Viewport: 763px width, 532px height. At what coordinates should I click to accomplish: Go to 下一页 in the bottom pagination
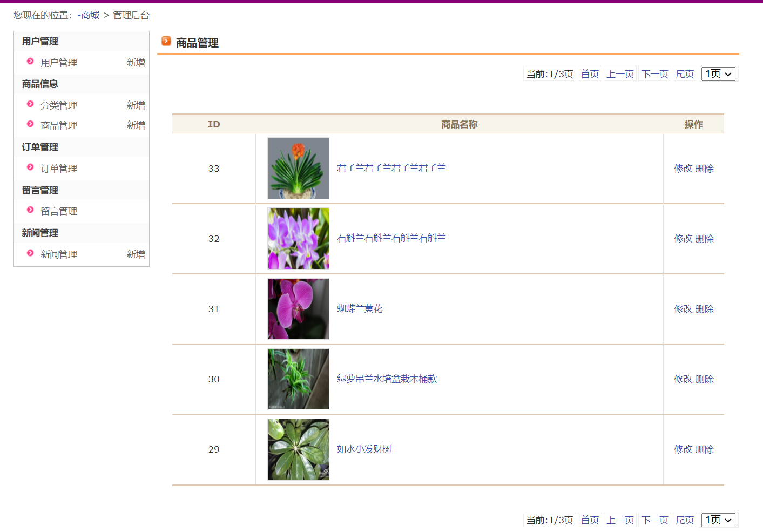tap(655, 520)
